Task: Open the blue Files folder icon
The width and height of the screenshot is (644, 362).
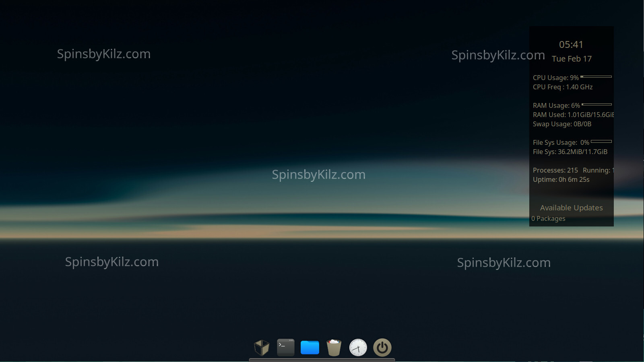Action: click(310, 348)
